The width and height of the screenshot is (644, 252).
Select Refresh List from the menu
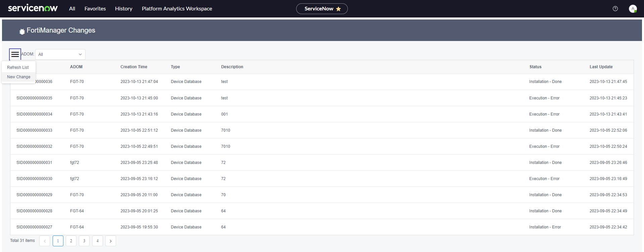tap(18, 68)
